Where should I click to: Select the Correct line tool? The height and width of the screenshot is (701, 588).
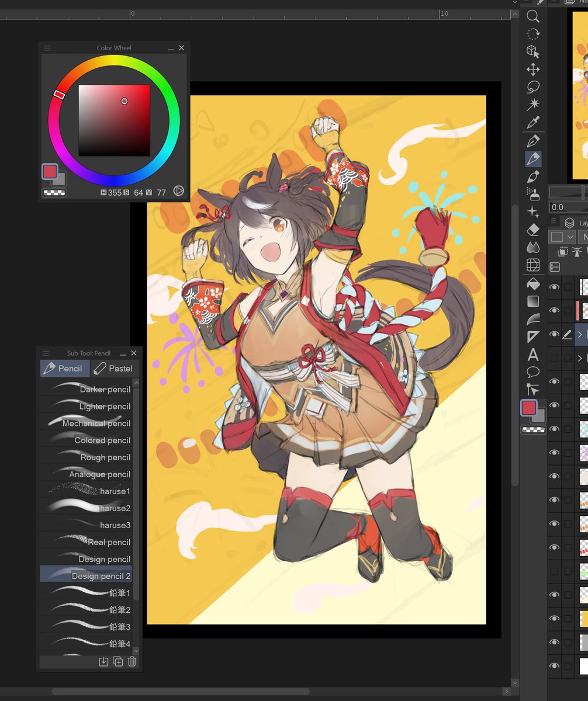tap(533, 390)
